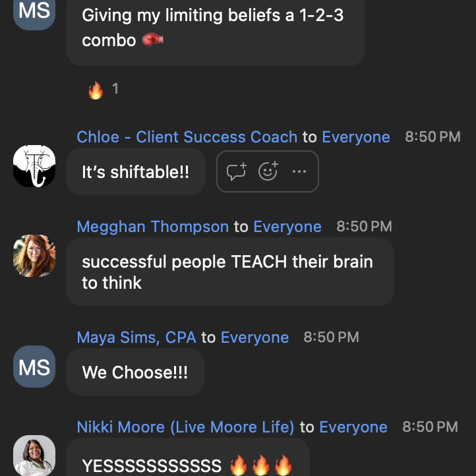Open sender name Chloe - Client Success Coach
This screenshot has height=476, width=476.
[187, 137]
